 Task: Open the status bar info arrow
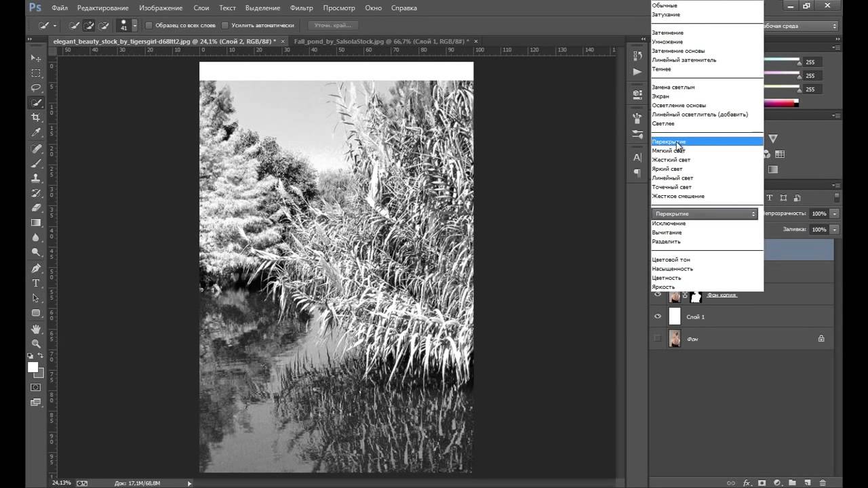[x=189, y=483]
